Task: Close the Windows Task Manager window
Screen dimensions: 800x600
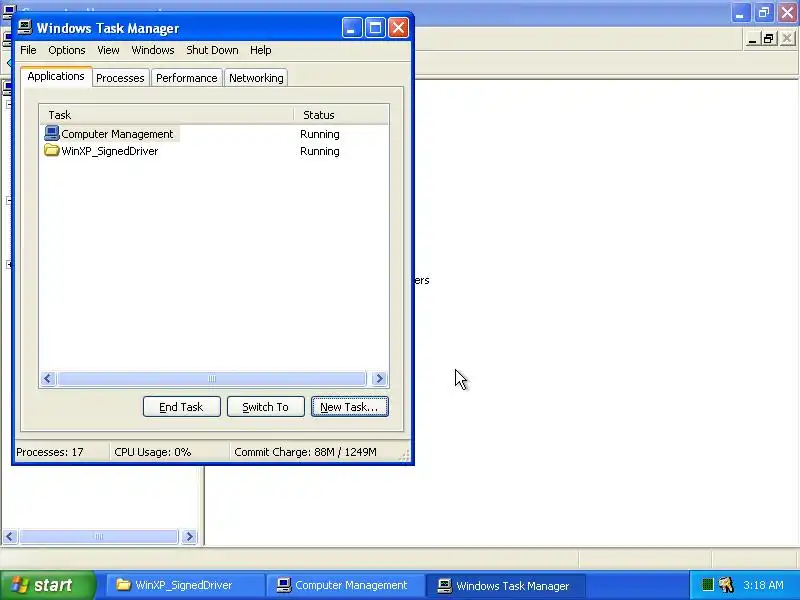Action: 398,28
